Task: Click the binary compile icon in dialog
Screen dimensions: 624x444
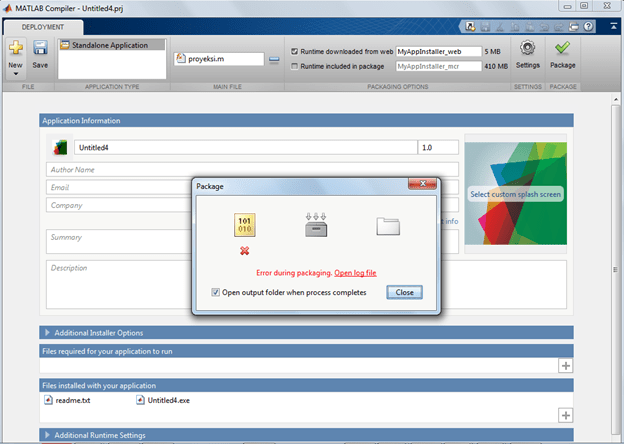Action: point(244,226)
